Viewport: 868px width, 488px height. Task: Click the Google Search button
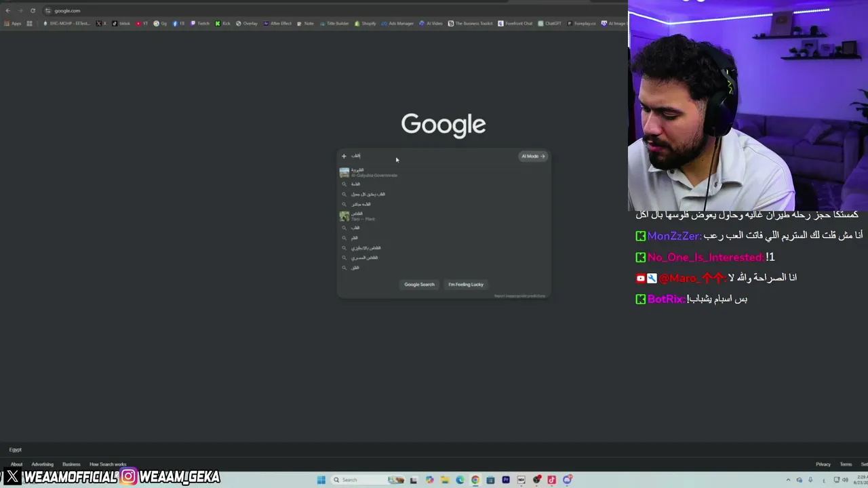tap(419, 285)
